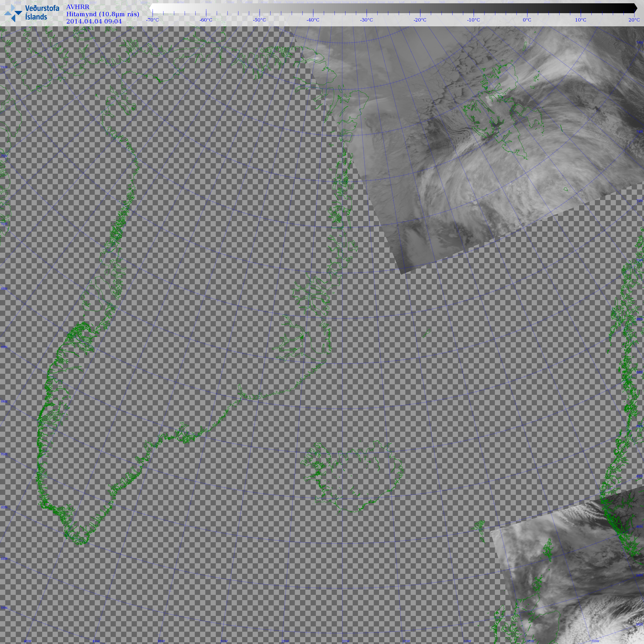
Task: Click the white left arrow tip of colorbar
Action: [151, 8]
